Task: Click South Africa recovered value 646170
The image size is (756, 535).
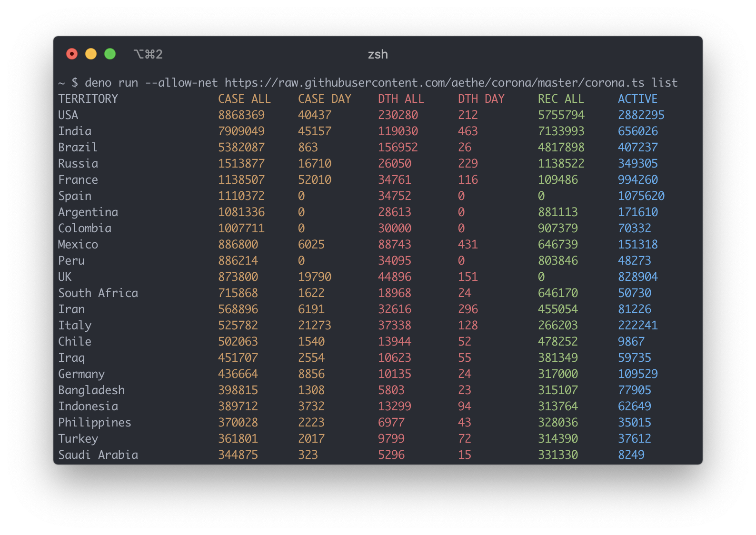Action: [x=558, y=293]
